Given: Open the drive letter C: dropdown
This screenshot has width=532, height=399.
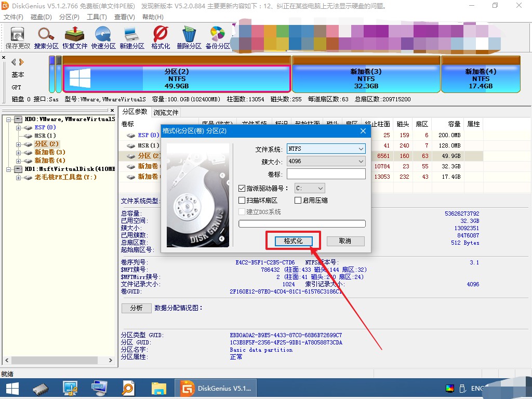Looking at the screenshot, I should coord(310,188).
